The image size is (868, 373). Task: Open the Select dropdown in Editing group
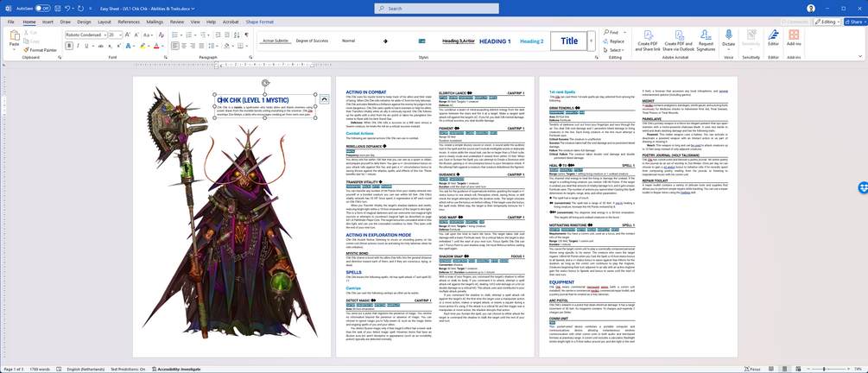pos(613,50)
